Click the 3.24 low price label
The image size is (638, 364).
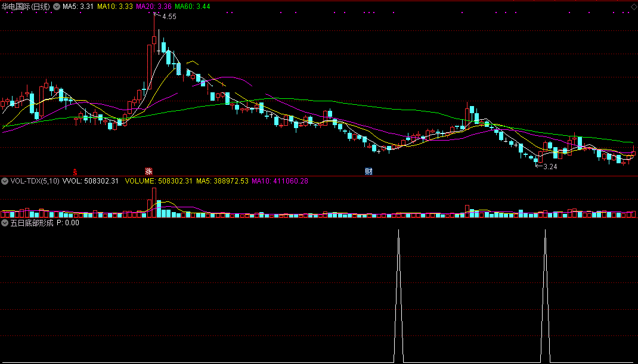click(x=550, y=167)
